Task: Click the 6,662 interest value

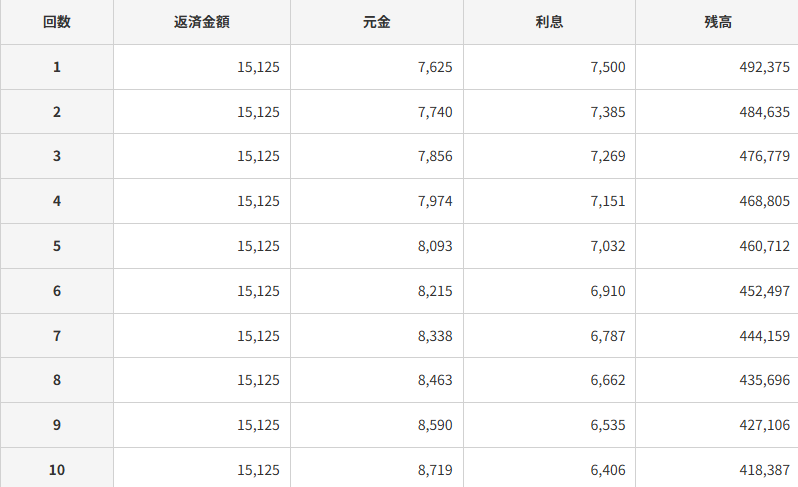Action: click(608, 380)
